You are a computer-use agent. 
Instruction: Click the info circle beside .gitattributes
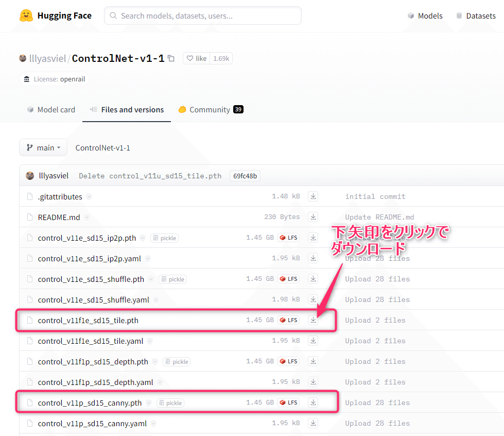point(88,196)
